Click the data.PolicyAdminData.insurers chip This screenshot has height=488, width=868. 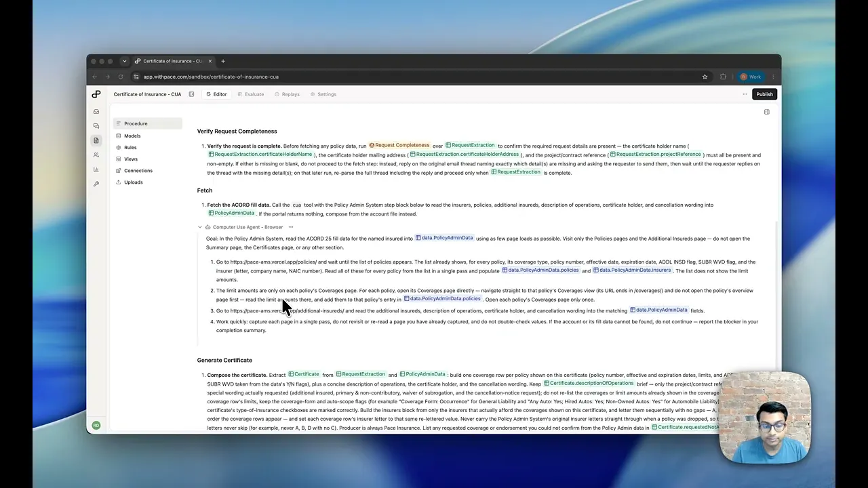coord(632,270)
